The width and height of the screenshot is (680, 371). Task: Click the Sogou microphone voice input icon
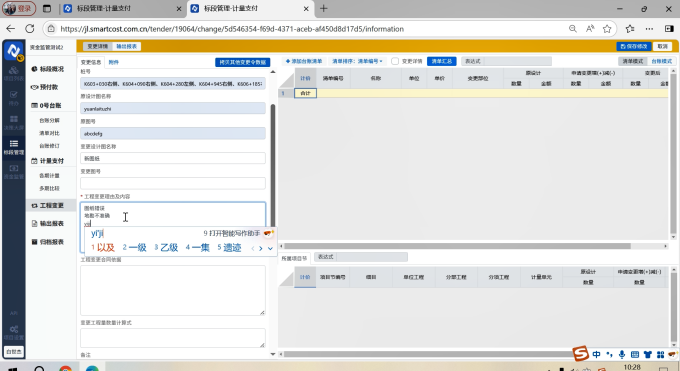tap(622, 355)
